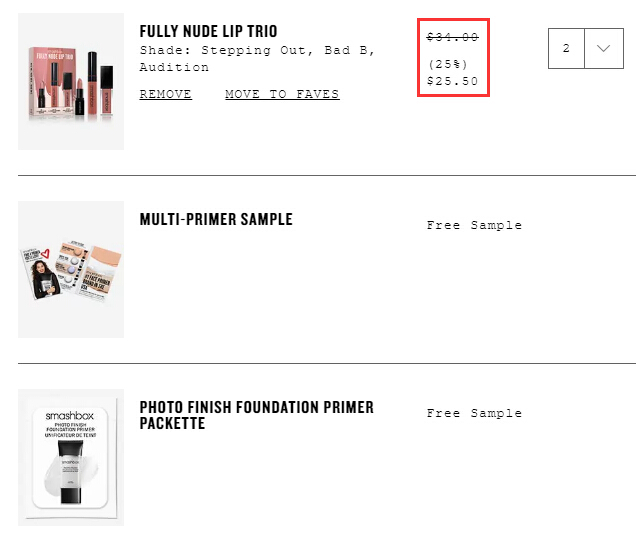Click red heart on Multi-Primer Sample image
The height and width of the screenshot is (549, 636).
(45, 254)
